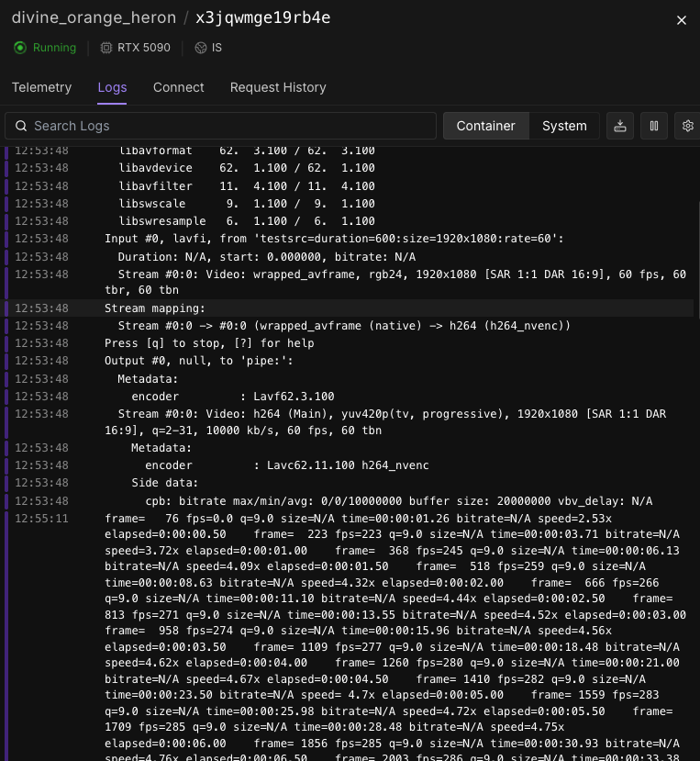Click the 'Duration: N/A' log line
The width and height of the screenshot is (700, 761).
point(350,257)
